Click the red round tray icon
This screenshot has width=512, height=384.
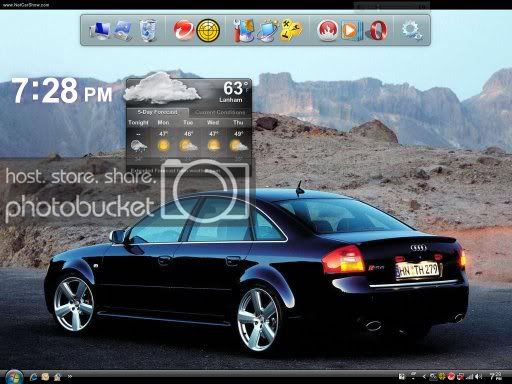pos(451,377)
